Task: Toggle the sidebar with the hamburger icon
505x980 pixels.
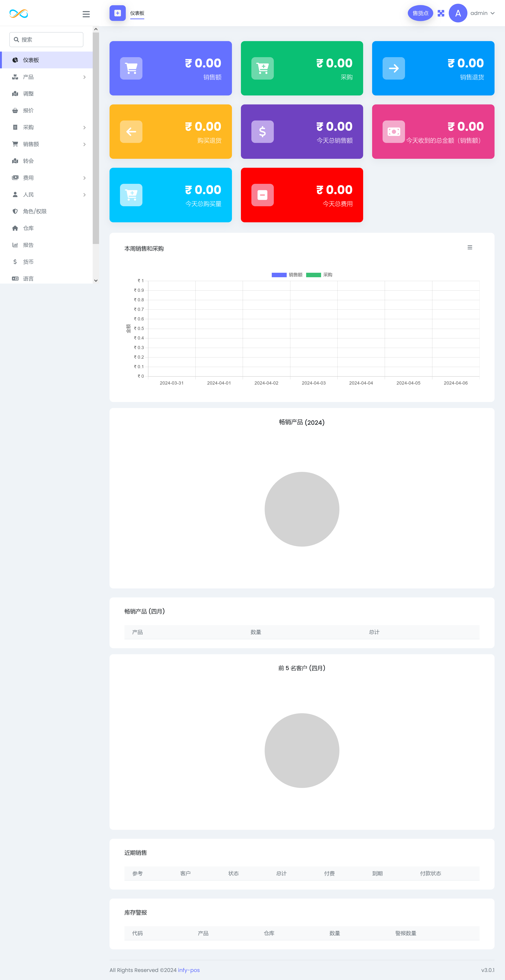Action: pos(86,14)
